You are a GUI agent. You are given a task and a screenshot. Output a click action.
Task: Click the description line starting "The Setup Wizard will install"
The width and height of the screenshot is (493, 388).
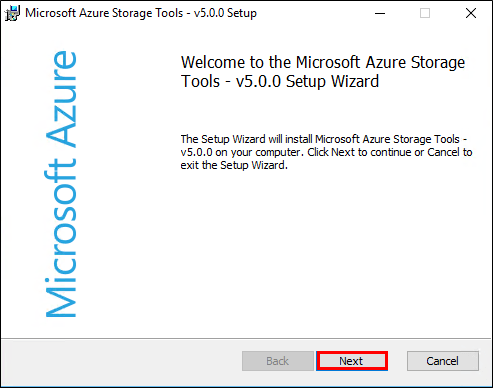pos(324,139)
